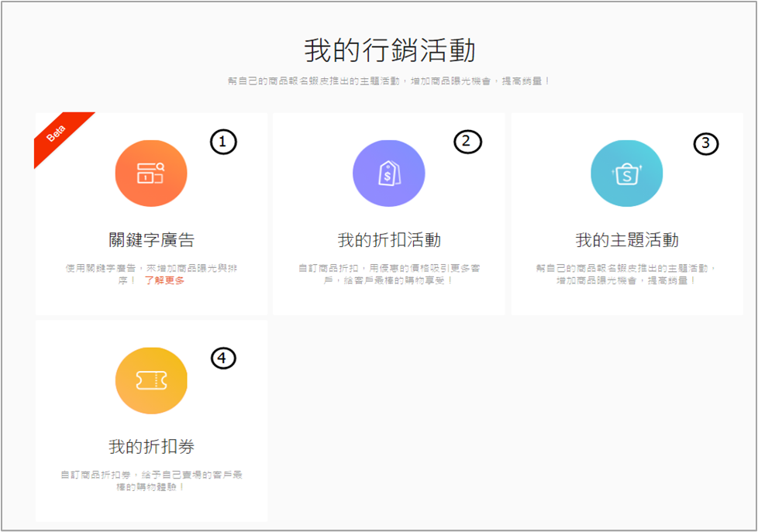
Task: Open 我的折扣活動 by its title
Action: point(389,240)
